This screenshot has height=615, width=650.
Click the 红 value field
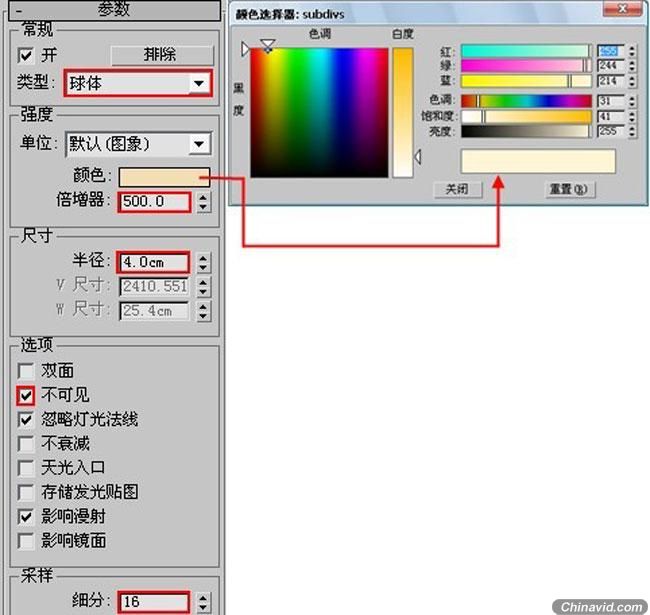611,51
